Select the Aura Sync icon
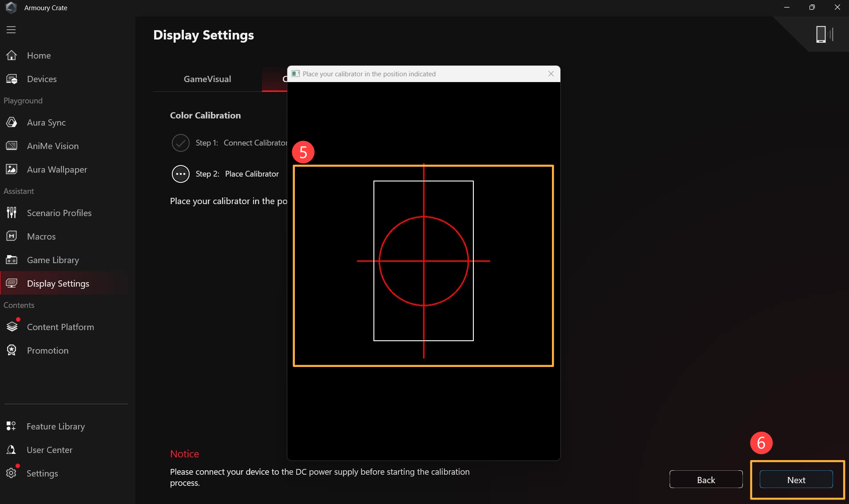 click(12, 122)
